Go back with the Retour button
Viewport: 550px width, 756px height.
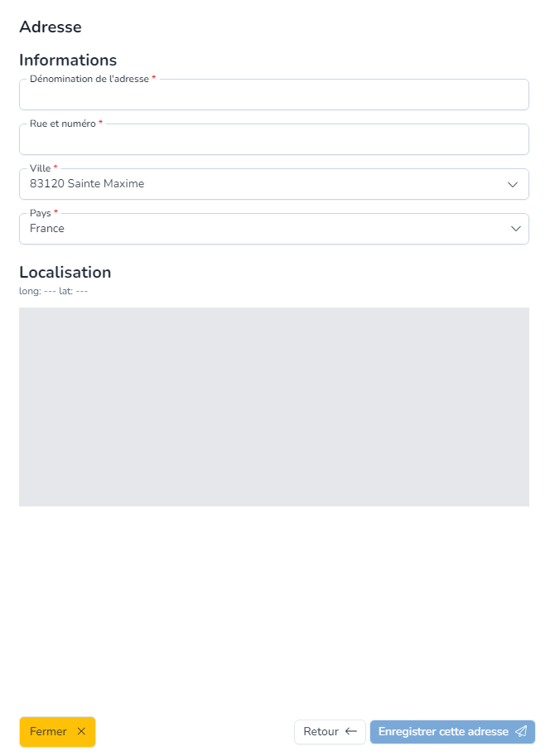click(x=329, y=731)
